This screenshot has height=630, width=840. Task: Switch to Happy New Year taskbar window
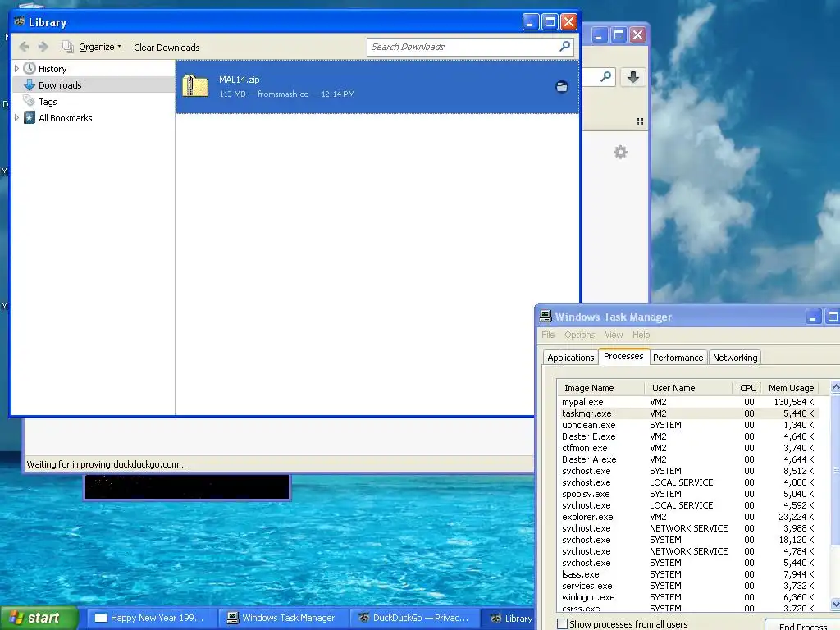coord(151,619)
